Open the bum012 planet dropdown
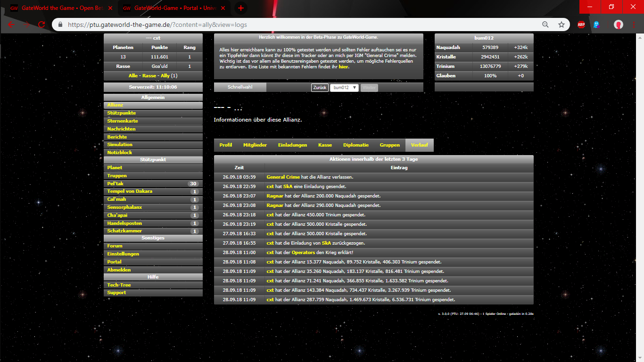This screenshot has width=644, height=362. (344, 88)
